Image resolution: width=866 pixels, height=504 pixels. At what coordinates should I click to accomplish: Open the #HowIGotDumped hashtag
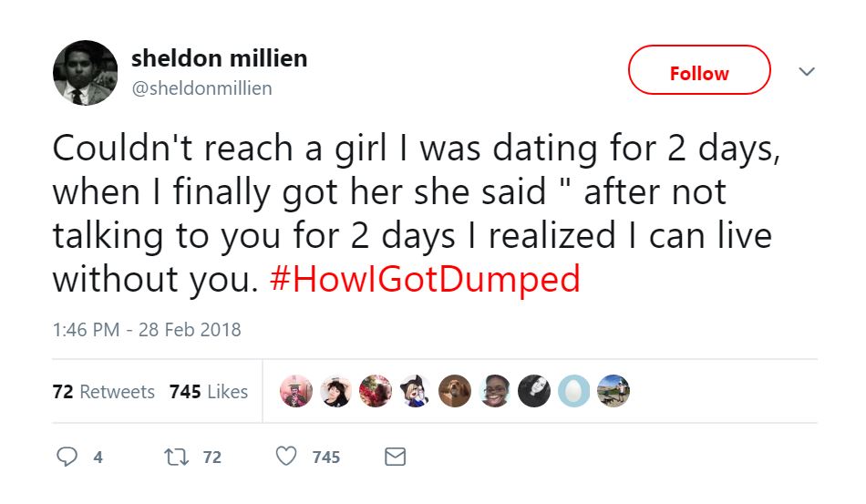tap(425, 279)
